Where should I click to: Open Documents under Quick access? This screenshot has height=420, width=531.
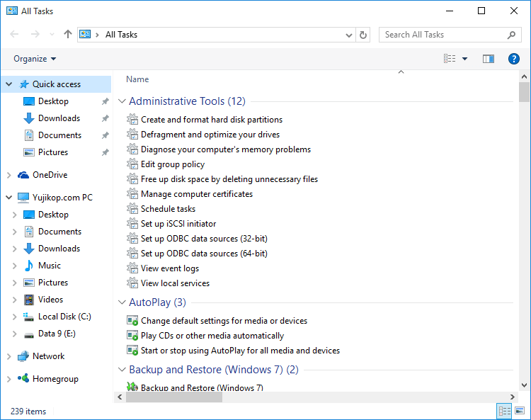click(x=59, y=135)
